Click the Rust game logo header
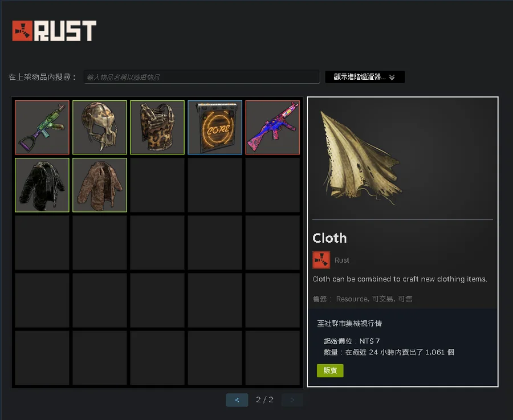Image resolution: width=513 pixels, height=420 pixels. (x=54, y=31)
